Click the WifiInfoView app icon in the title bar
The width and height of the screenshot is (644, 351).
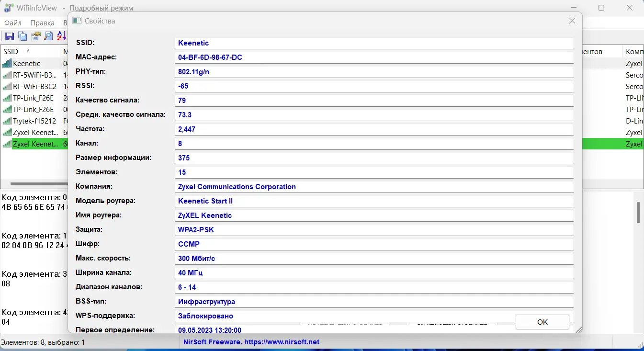(9, 8)
